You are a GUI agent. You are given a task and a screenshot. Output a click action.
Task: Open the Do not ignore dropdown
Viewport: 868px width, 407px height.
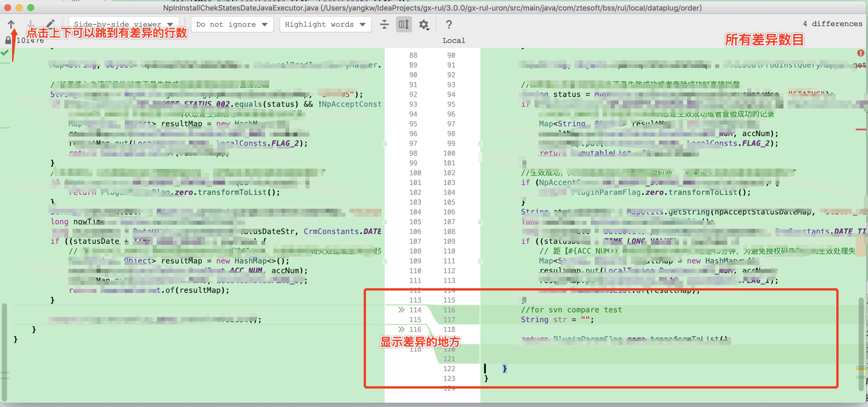click(x=232, y=24)
